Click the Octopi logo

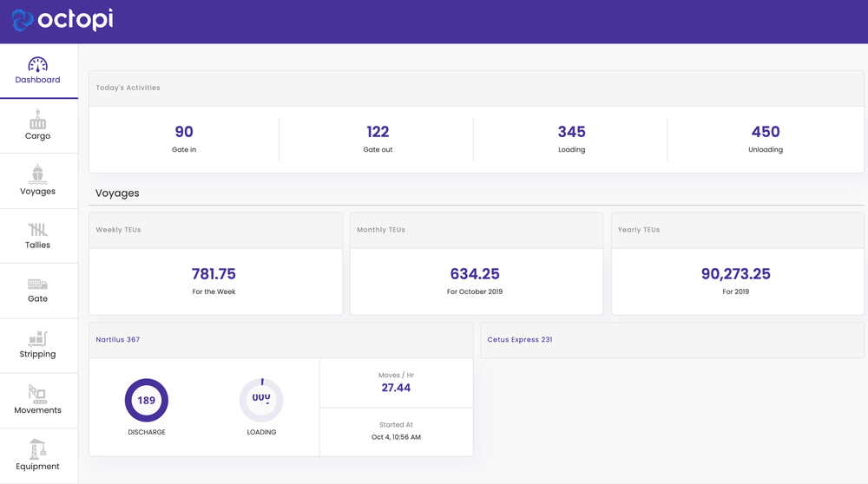[62, 20]
